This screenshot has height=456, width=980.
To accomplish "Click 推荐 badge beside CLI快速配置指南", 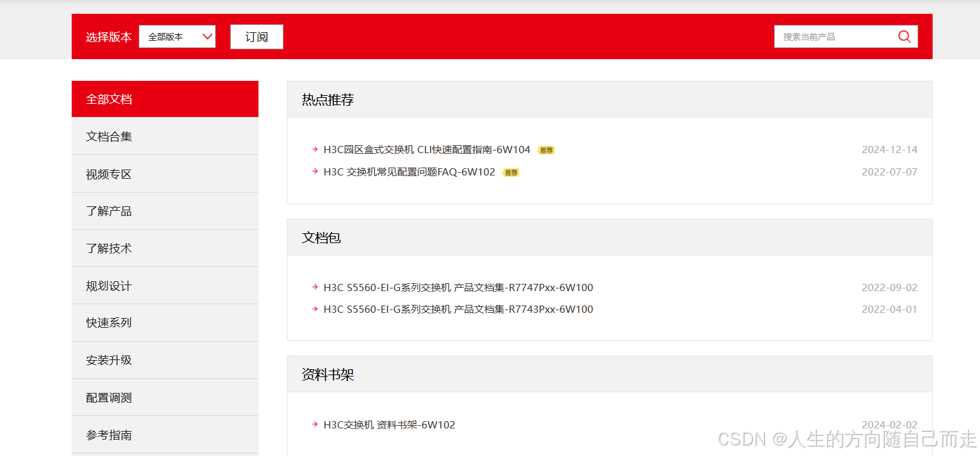I will pyautogui.click(x=547, y=150).
